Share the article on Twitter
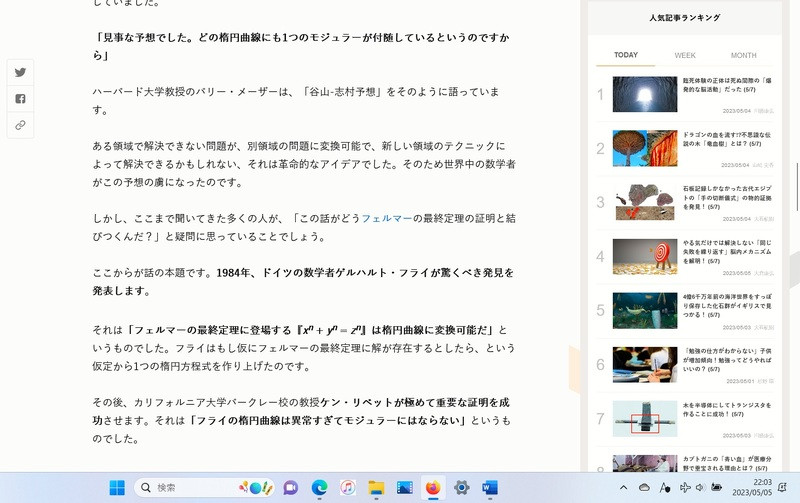The image size is (800, 503). (20, 72)
